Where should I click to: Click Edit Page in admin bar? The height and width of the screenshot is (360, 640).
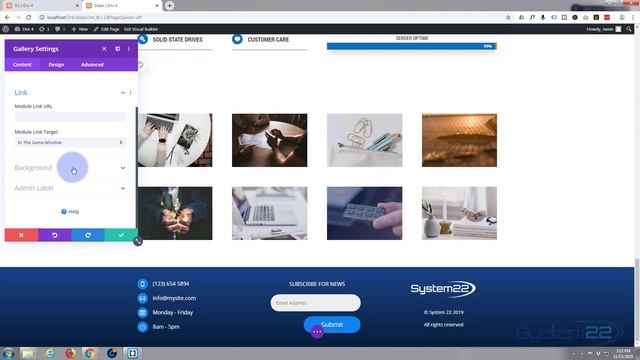(x=106, y=29)
